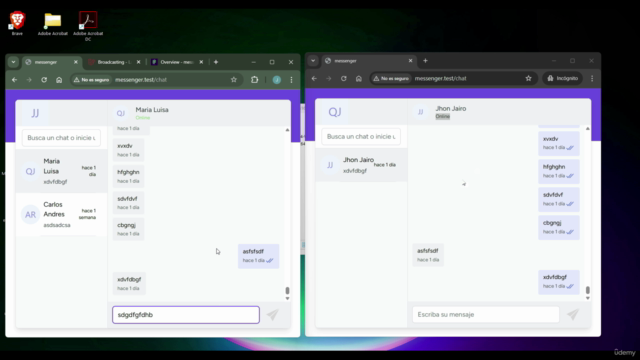
Task: Open new tab in incognito window
Action: pos(425,61)
